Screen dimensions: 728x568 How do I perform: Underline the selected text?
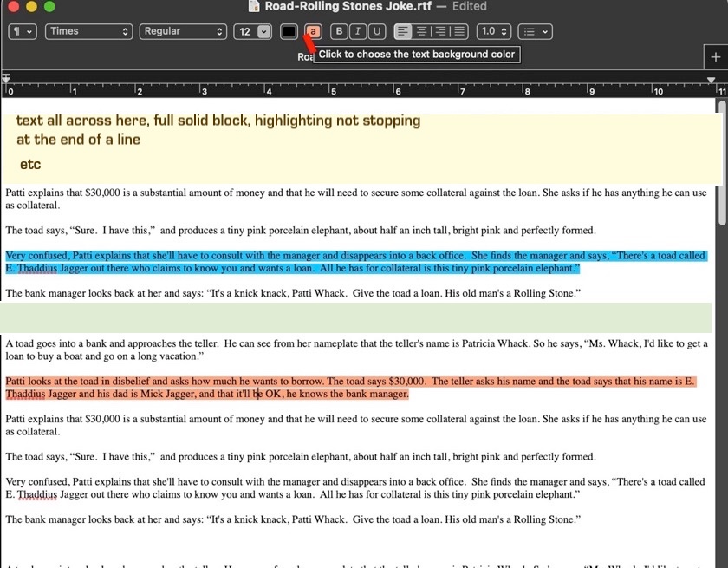coord(377,31)
